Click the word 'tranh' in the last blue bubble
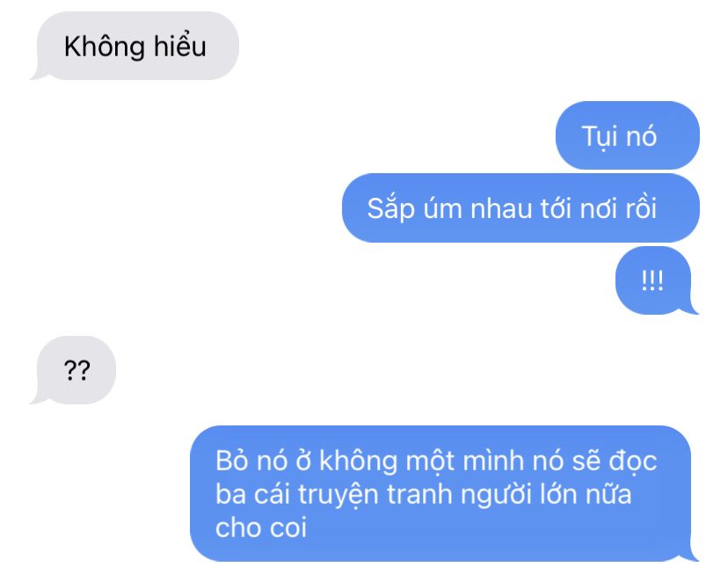This screenshot has width=728, height=574. 419,495
